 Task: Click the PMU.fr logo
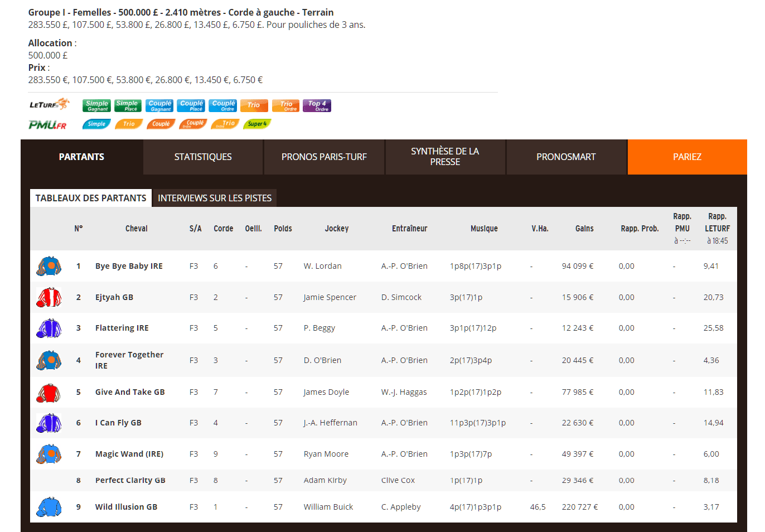[x=47, y=125]
